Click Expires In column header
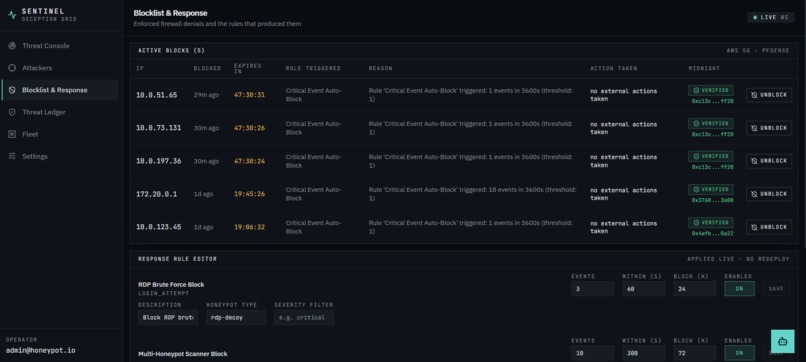806x362 pixels. (x=247, y=68)
